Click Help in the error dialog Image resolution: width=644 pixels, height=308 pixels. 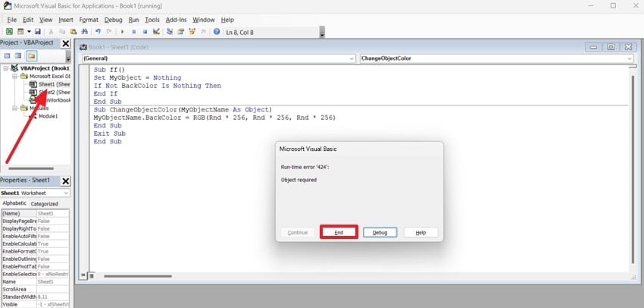point(421,232)
